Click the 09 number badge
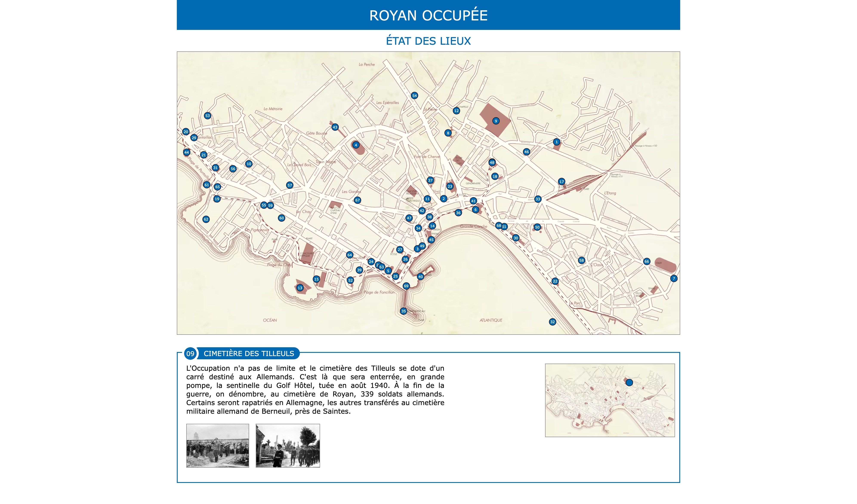 coord(190,353)
